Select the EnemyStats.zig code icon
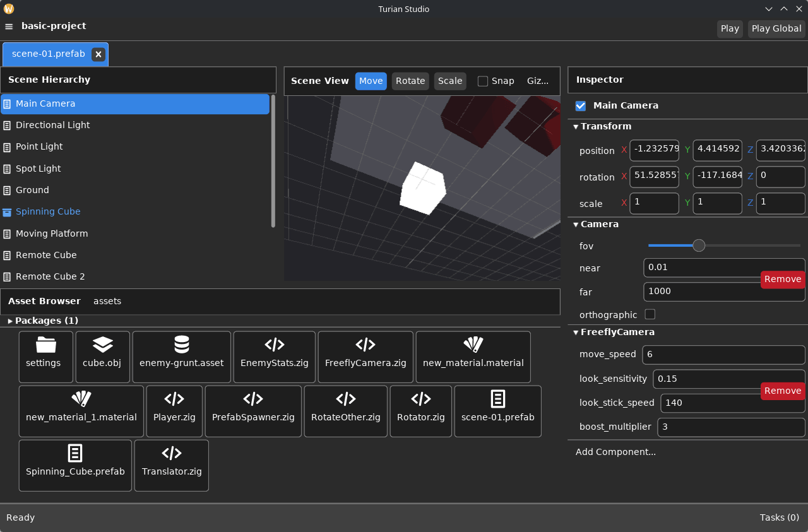 coord(275,345)
